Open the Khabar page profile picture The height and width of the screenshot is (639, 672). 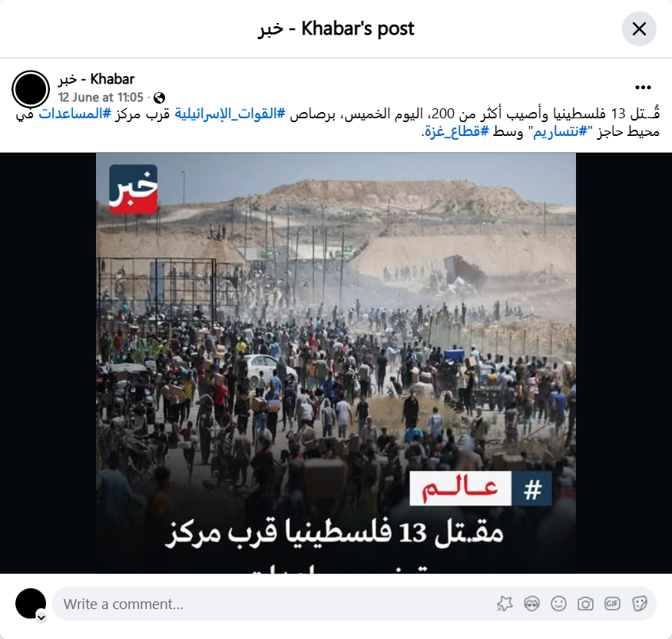coord(31,89)
